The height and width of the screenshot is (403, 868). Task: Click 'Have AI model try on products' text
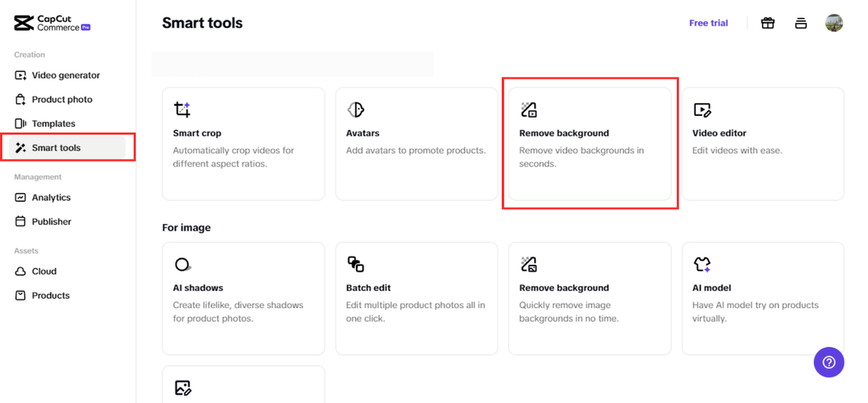755,312
